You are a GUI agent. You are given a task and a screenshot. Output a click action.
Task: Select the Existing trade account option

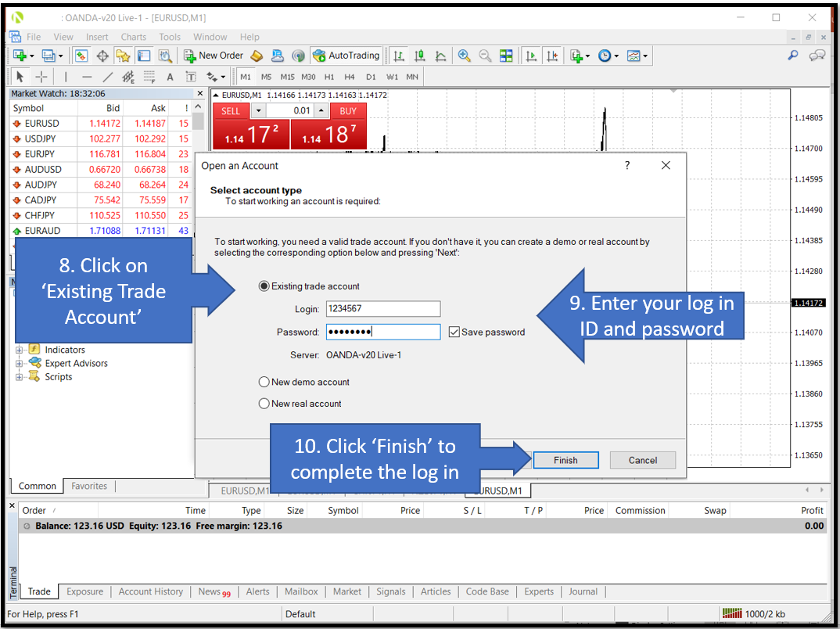[264, 286]
